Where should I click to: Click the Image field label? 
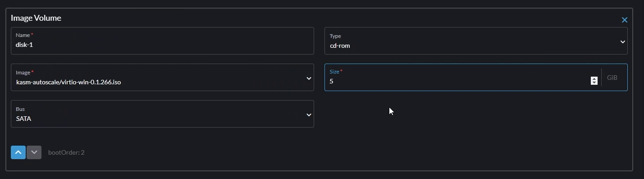click(23, 72)
